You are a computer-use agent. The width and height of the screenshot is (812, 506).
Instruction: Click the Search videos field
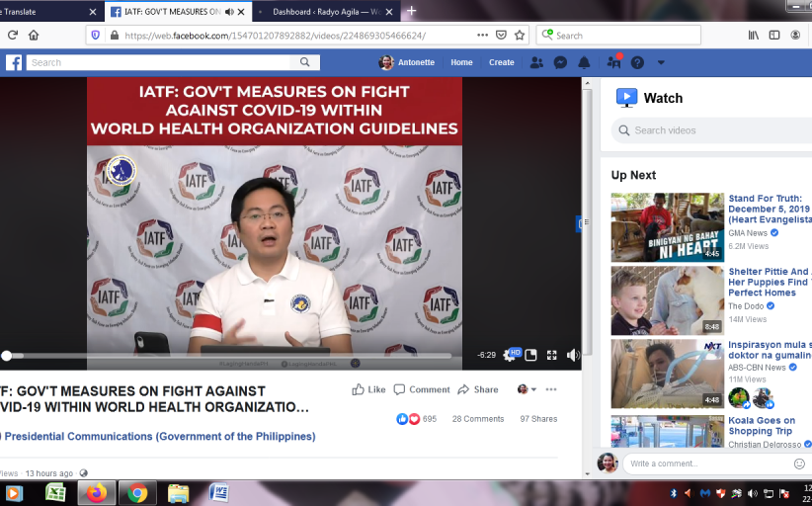[711, 130]
